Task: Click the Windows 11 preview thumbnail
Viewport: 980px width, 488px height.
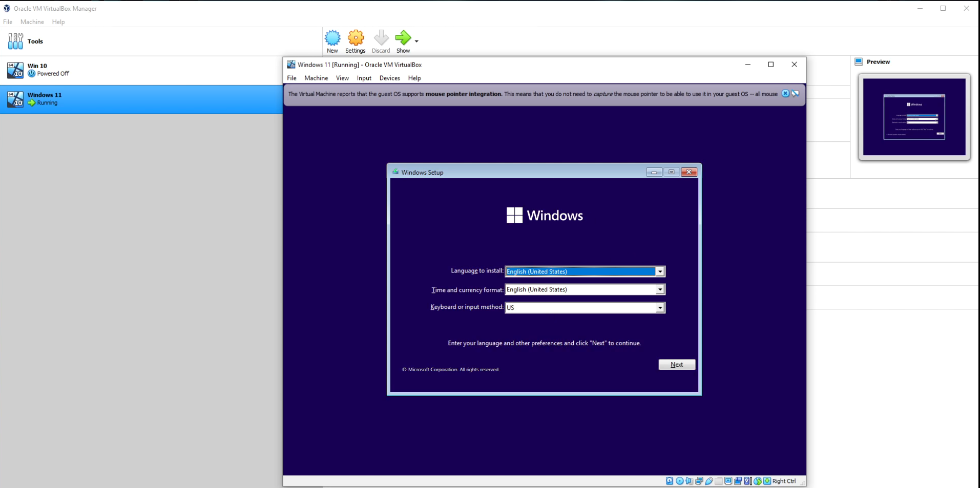Action: click(x=914, y=117)
